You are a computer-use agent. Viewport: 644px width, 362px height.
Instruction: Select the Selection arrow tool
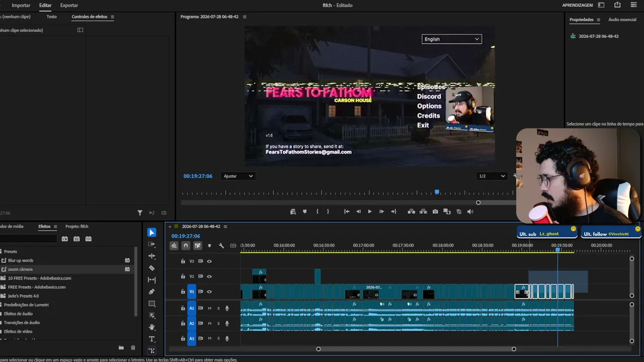(x=152, y=232)
